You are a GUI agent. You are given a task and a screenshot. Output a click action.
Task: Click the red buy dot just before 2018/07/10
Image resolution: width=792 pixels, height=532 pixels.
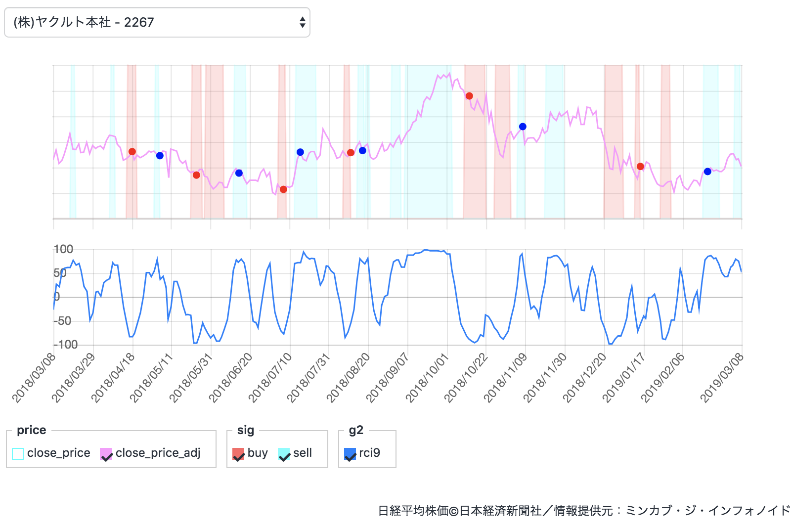click(x=283, y=189)
